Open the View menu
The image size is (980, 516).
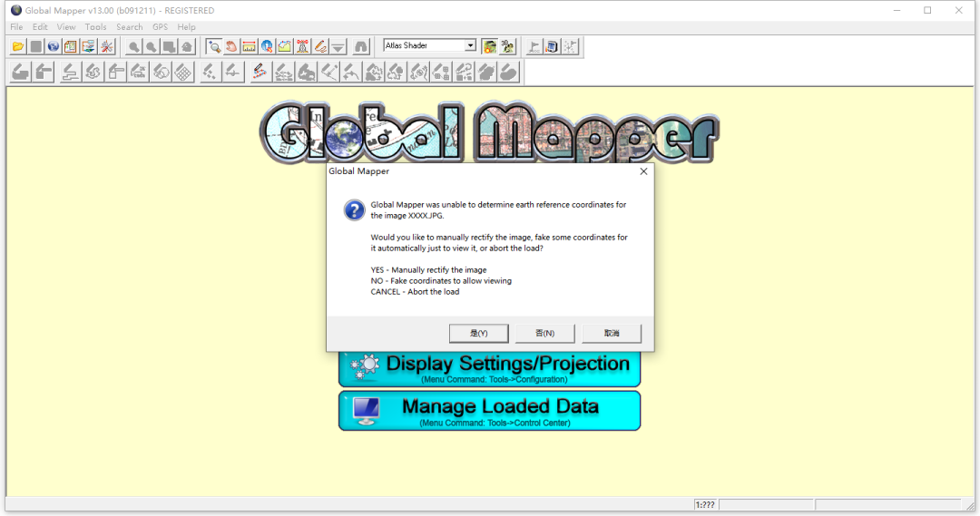[66, 27]
